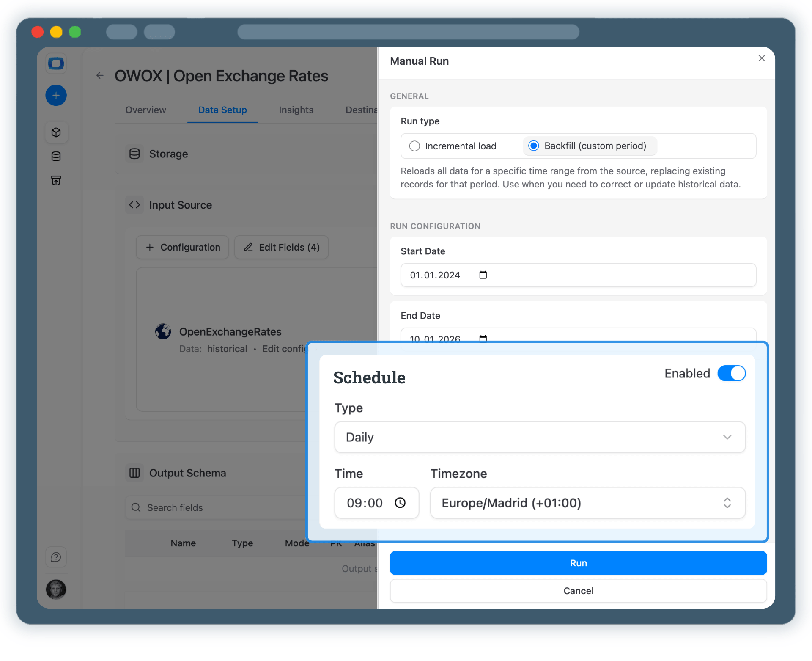Click the Start Date input field
Image resolution: width=812 pixels, height=661 pixels.
click(x=440, y=275)
